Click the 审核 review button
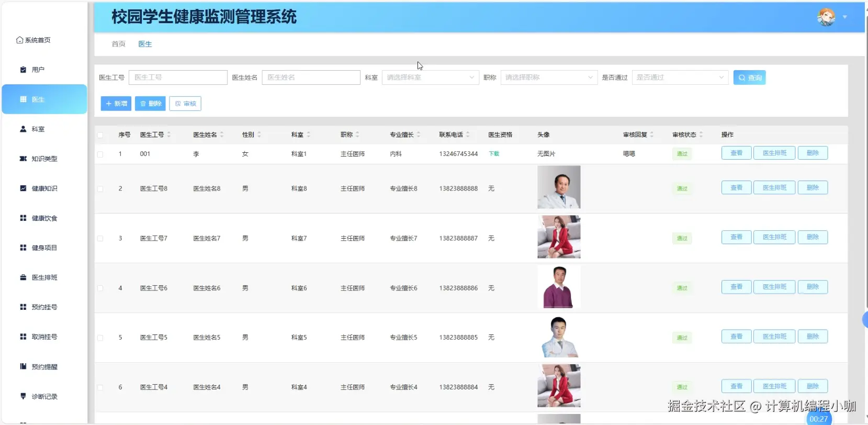The width and height of the screenshot is (868, 425). click(185, 104)
